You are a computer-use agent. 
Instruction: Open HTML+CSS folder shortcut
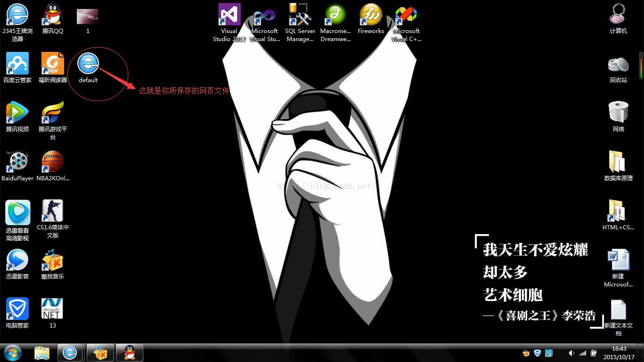618,215
